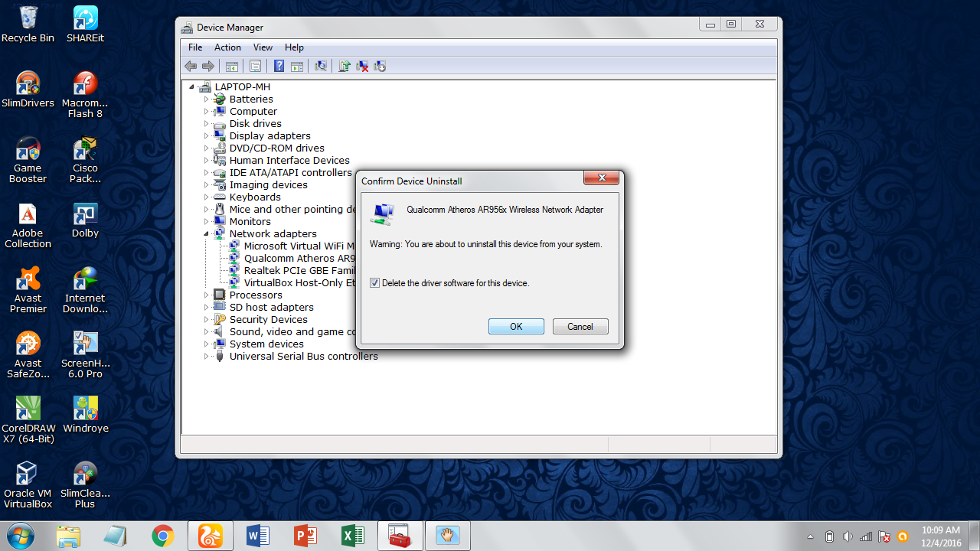Open Google Chrome from the taskbar
Screen dimensions: 980x551
(x=162, y=536)
